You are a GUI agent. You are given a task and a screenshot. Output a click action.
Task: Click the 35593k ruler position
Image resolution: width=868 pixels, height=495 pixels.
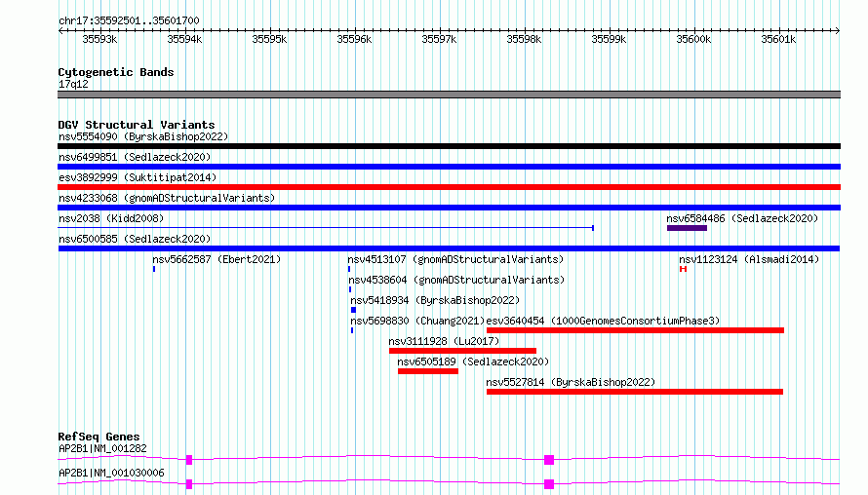(x=99, y=39)
